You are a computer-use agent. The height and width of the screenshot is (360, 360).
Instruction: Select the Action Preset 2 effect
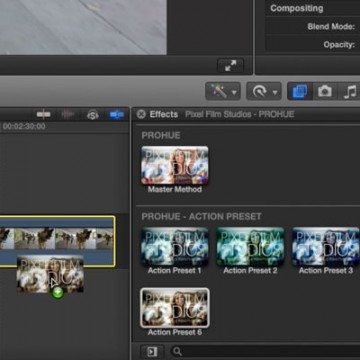[250, 247]
